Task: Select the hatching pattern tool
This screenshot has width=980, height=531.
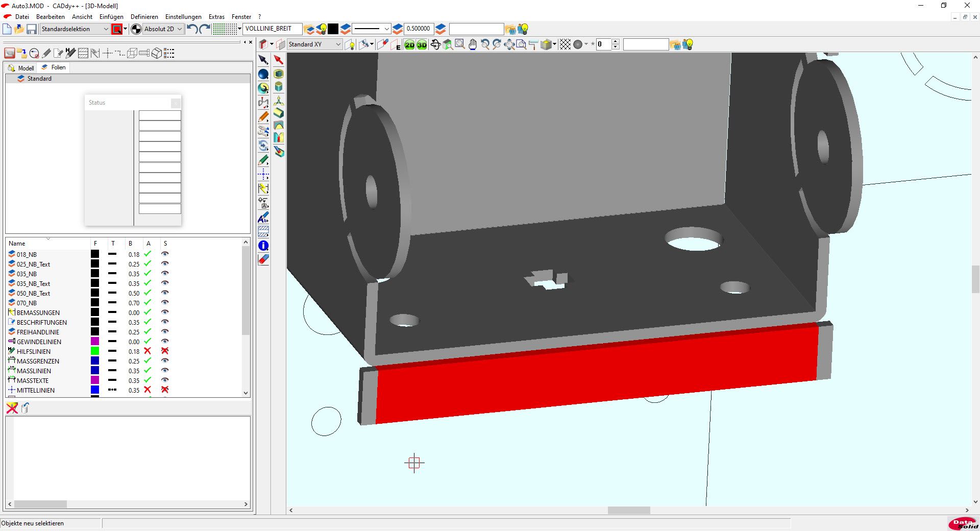Action: [x=263, y=231]
